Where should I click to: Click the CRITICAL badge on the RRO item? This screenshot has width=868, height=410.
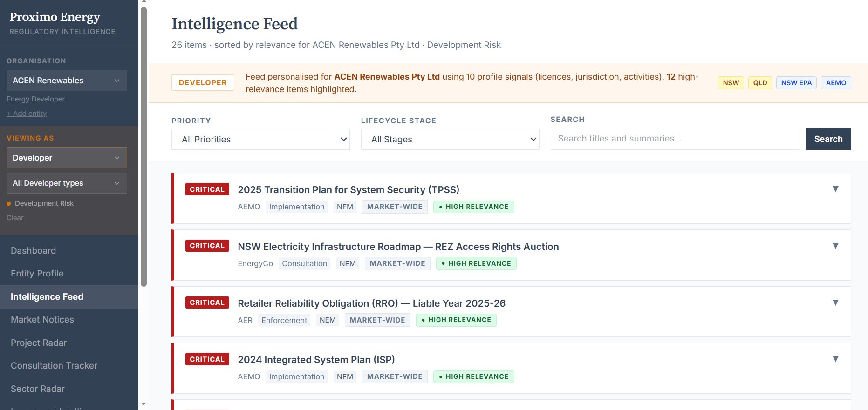coord(207,302)
